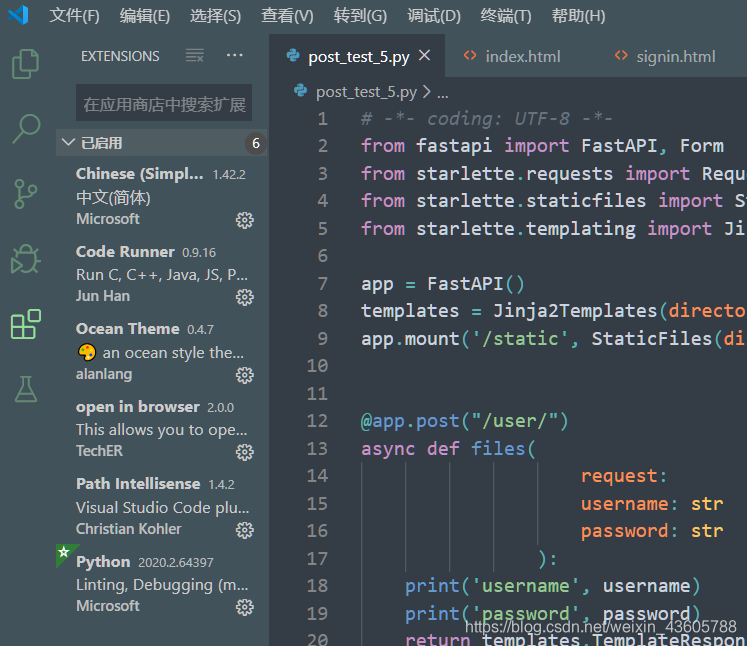Switch to the index.html tab
The height and width of the screenshot is (646, 747).
coord(512,56)
